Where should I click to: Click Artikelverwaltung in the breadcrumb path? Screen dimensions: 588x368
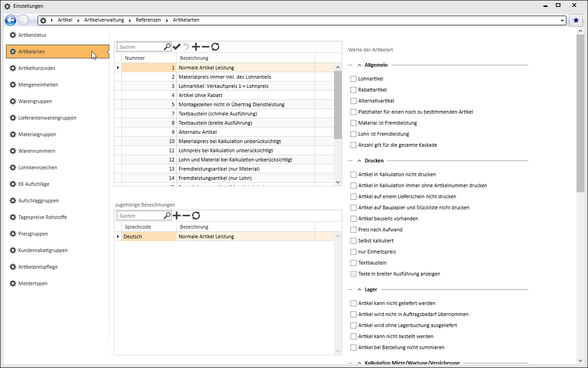tap(104, 20)
